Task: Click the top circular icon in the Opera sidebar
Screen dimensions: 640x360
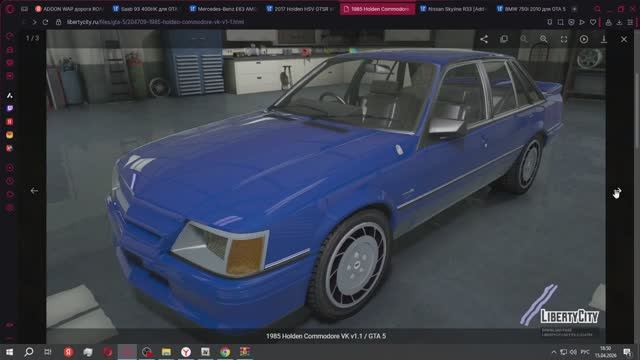Action: pos(10,36)
